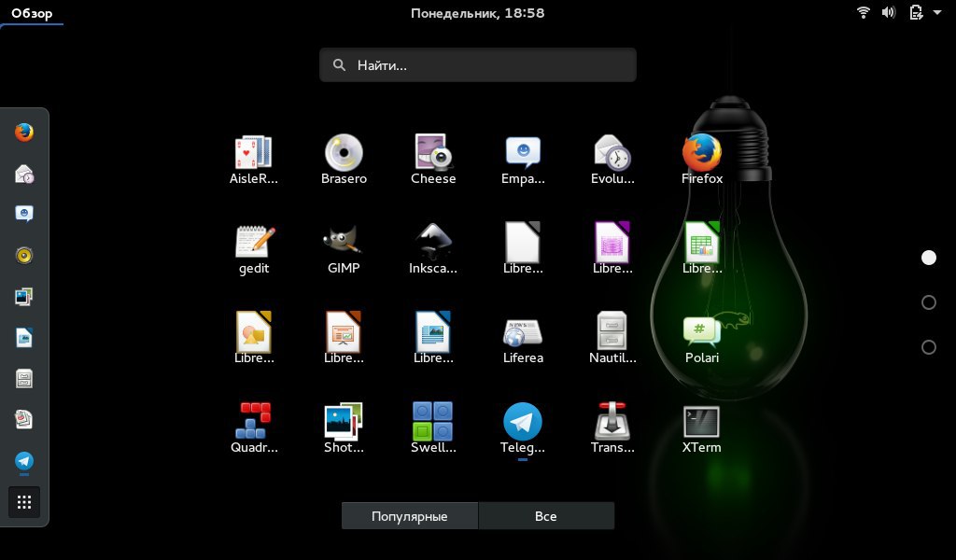
Task: Switch to running Telegram in the dock
Action: (x=23, y=461)
